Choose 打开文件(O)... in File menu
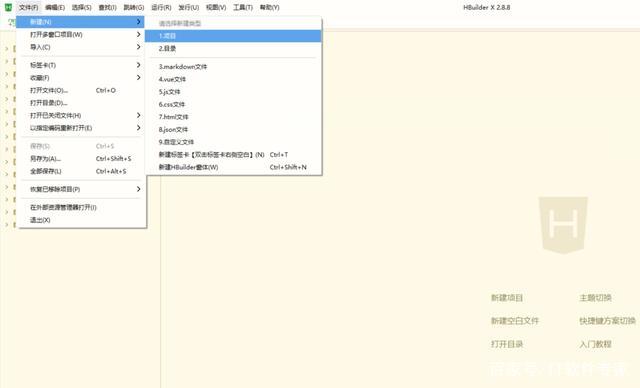Viewport: 640px width, 388px height. click(x=80, y=91)
